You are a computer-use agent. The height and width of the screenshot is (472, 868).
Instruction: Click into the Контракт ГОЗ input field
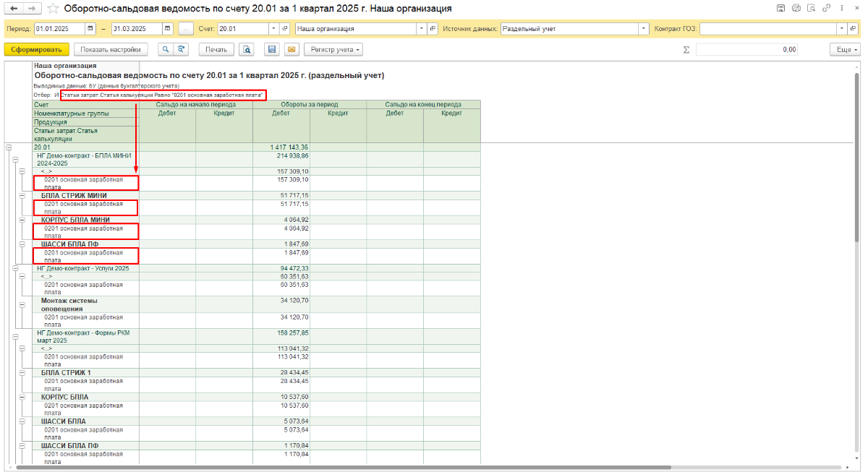pos(768,29)
